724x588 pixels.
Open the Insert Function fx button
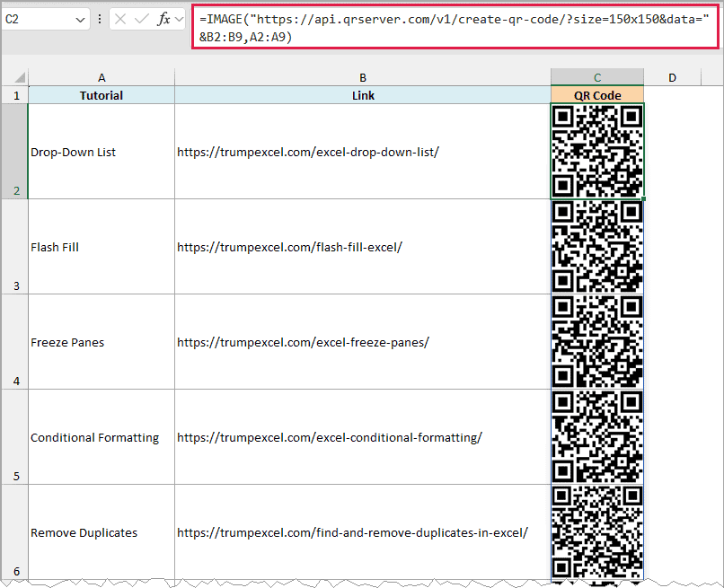(163, 19)
